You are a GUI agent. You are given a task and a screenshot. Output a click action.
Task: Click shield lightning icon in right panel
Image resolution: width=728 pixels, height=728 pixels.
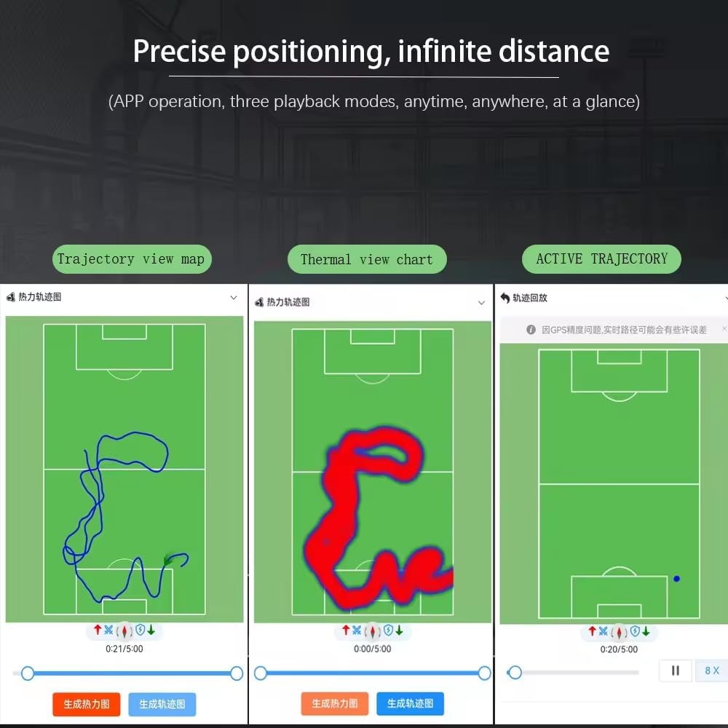635,631
